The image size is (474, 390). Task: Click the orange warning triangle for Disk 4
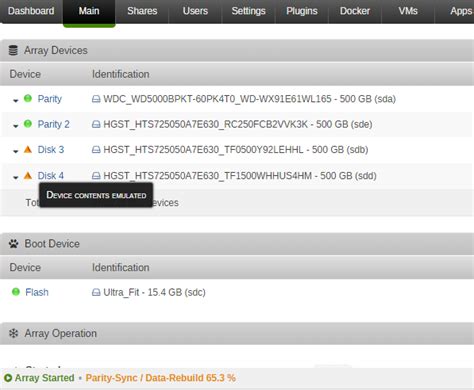point(28,175)
